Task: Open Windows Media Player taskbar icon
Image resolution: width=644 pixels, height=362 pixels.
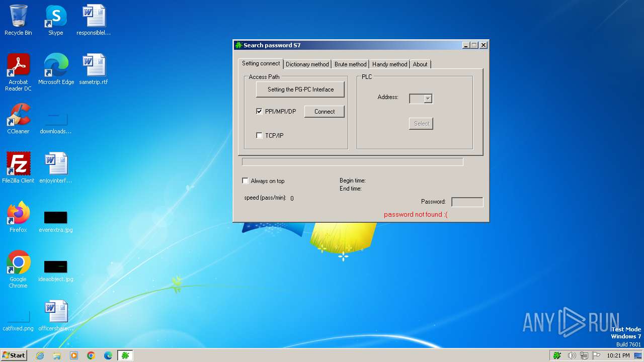Action: [x=74, y=355]
